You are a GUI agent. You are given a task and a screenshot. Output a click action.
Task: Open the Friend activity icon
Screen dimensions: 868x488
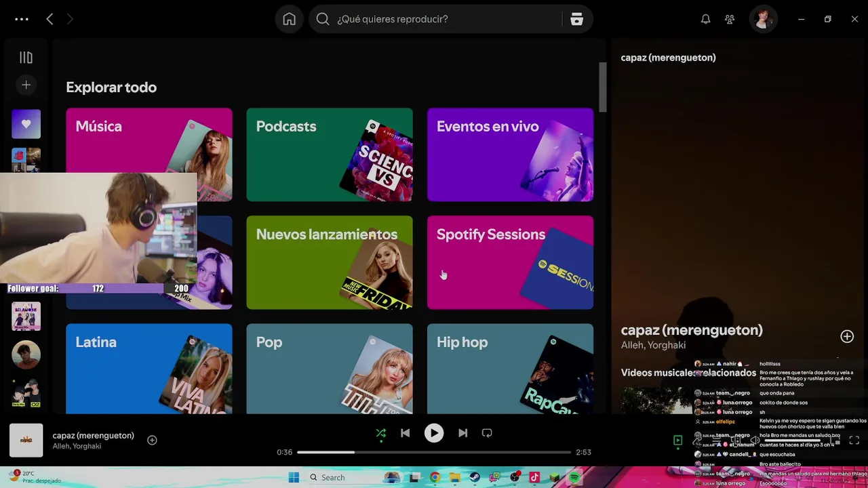click(730, 19)
